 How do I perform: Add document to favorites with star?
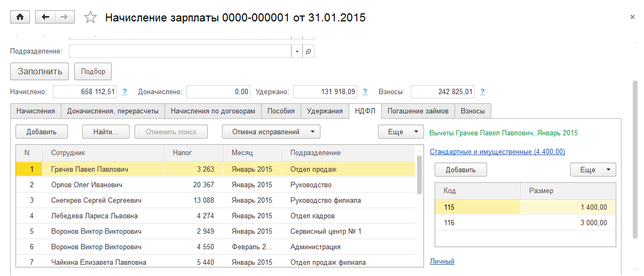[90, 18]
